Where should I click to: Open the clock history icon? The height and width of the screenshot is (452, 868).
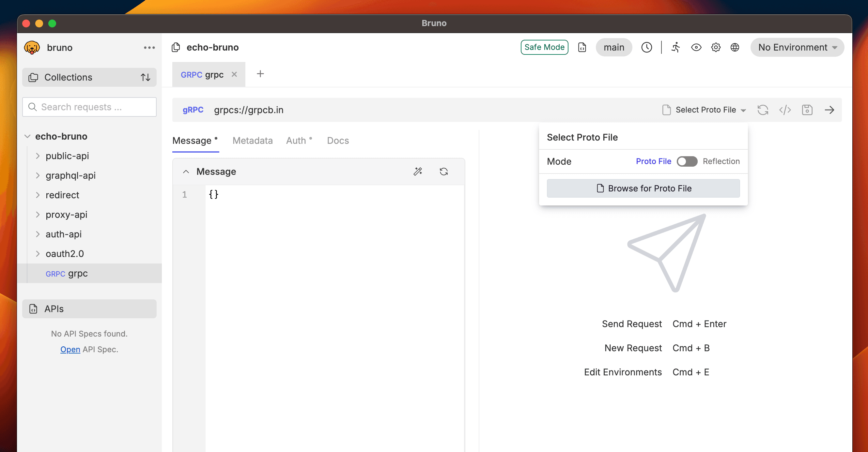646,47
